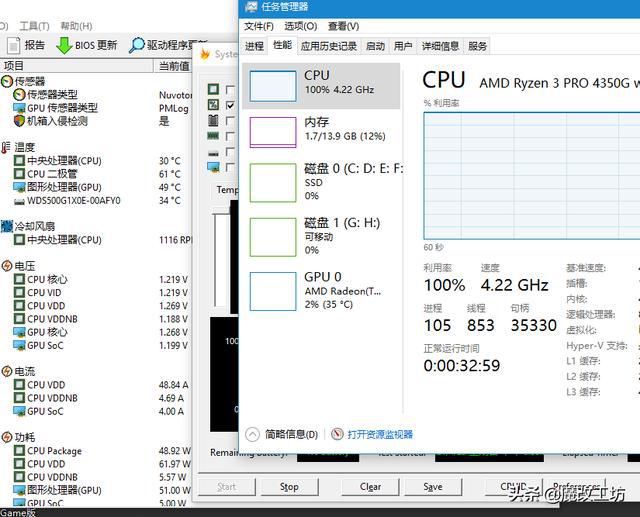Screen dimensions: 640x517
Task: Switch to the 进程 tab
Action: coord(254,46)
